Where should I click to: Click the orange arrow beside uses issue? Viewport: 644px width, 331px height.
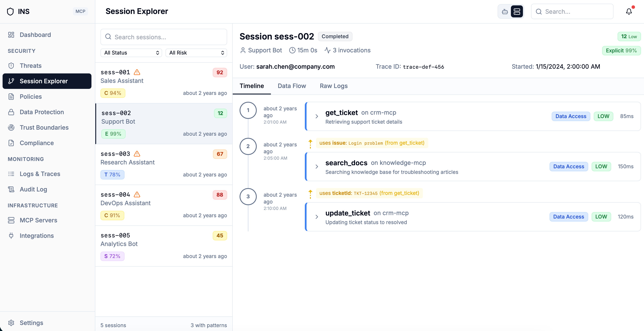click(310, 144)
